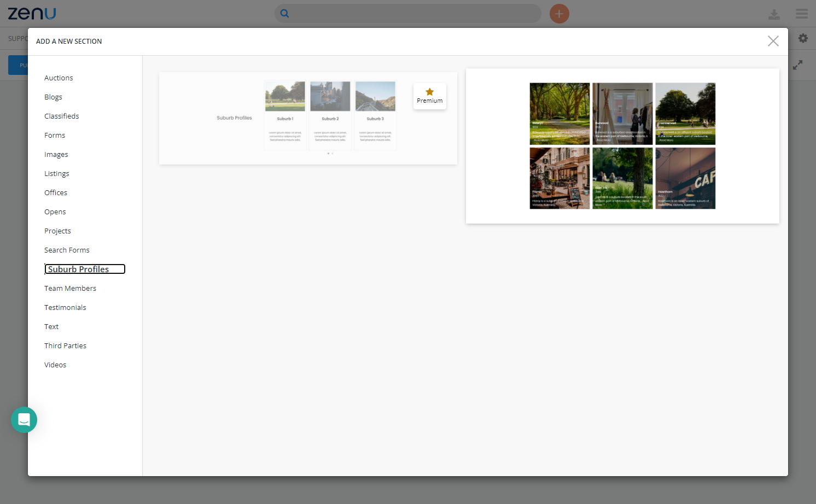Focus the top search field
The height and width of the screenshot is (504, 816).
408,14
